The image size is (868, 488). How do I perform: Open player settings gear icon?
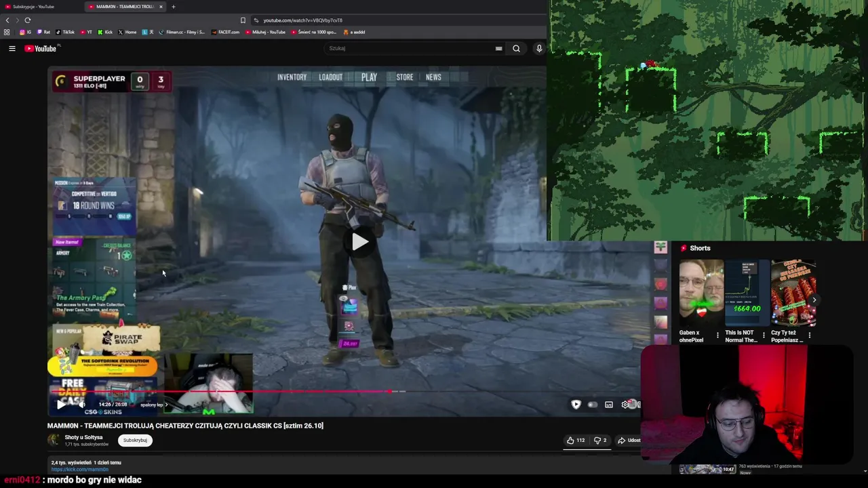tap(625, 405)
